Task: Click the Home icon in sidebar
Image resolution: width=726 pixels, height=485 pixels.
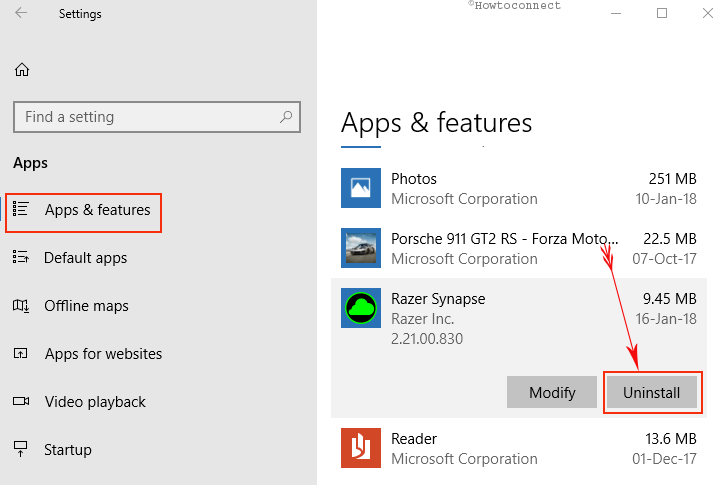Action: 22,70
